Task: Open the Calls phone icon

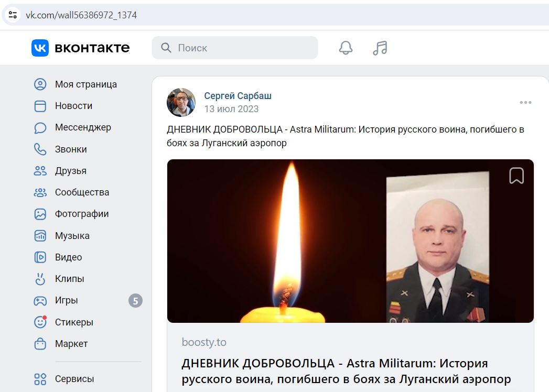Action: pos(40,149)
